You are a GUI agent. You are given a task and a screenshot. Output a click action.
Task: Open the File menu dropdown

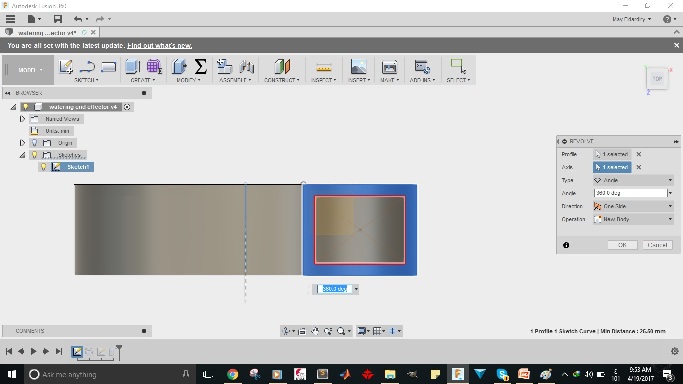pos(34,19)
